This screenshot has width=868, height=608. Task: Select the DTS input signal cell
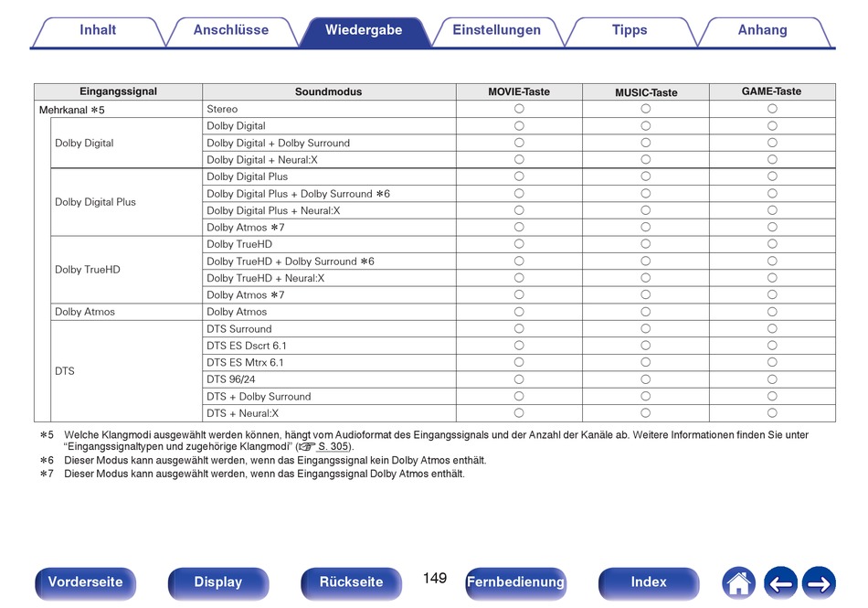coord(126,371)
